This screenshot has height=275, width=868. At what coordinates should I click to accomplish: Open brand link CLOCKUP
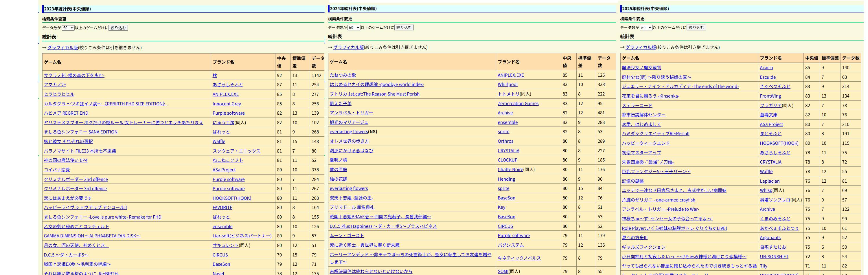pos(507,160)
